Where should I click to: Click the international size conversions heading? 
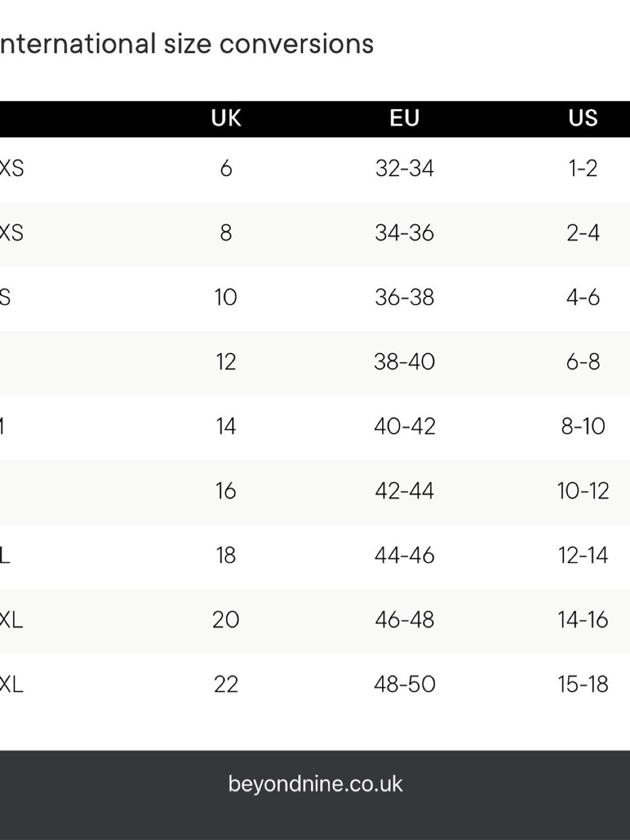[x=187, y=44]
